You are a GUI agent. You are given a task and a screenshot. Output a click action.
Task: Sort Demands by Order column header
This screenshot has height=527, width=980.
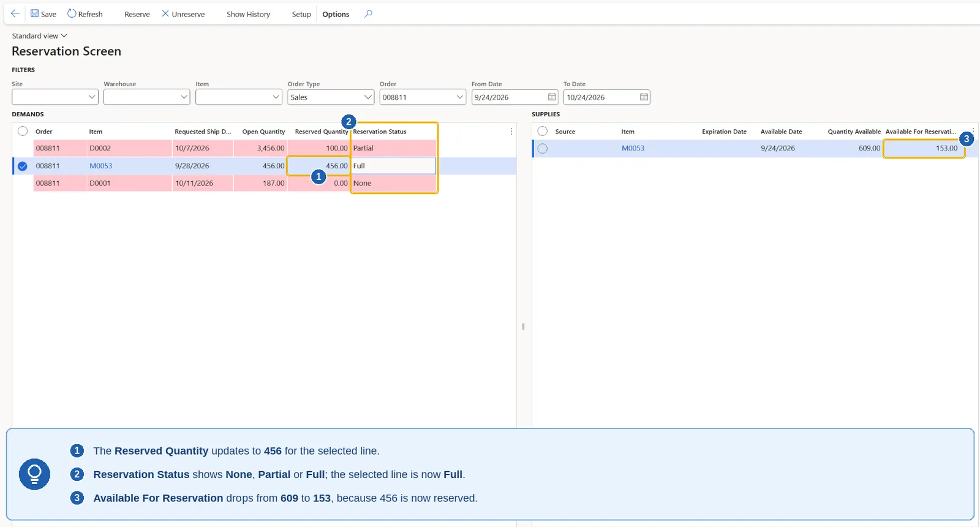(x=44, y=132)
